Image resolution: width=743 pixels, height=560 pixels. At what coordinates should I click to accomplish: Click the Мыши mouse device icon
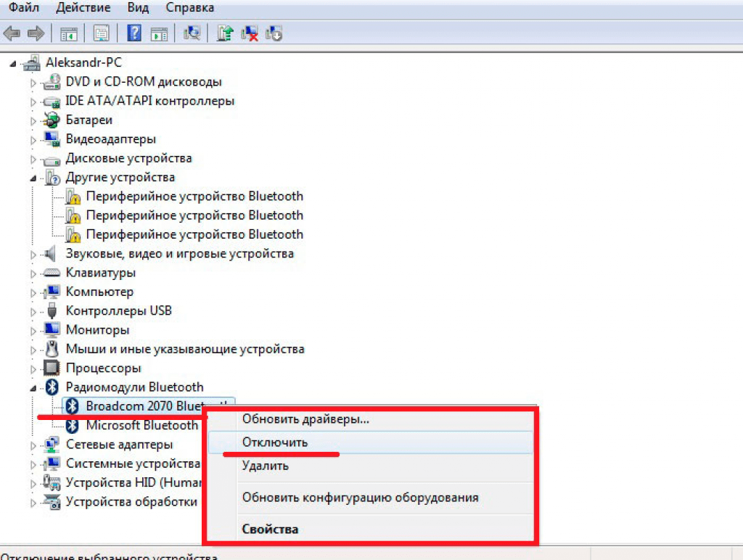pyautogui.click(x=52, y=349)
